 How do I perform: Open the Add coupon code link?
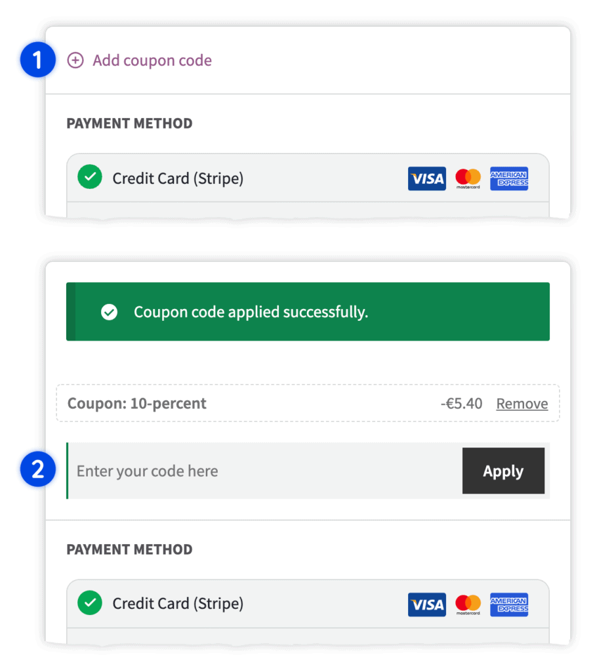(152, 60)
